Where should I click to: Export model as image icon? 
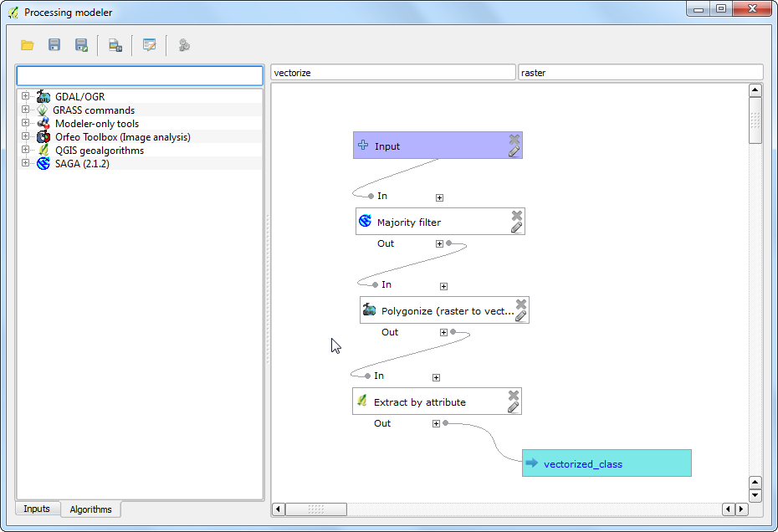click(x=115, y=45)
